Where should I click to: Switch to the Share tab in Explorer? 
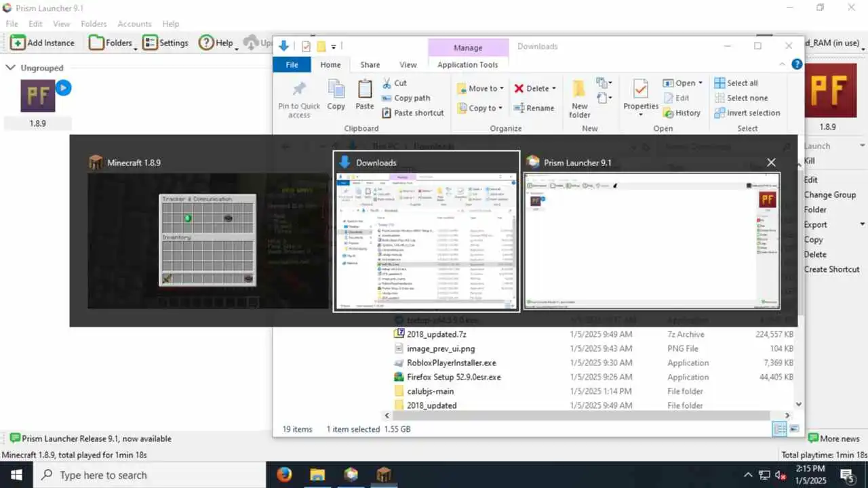click(370, 64)
